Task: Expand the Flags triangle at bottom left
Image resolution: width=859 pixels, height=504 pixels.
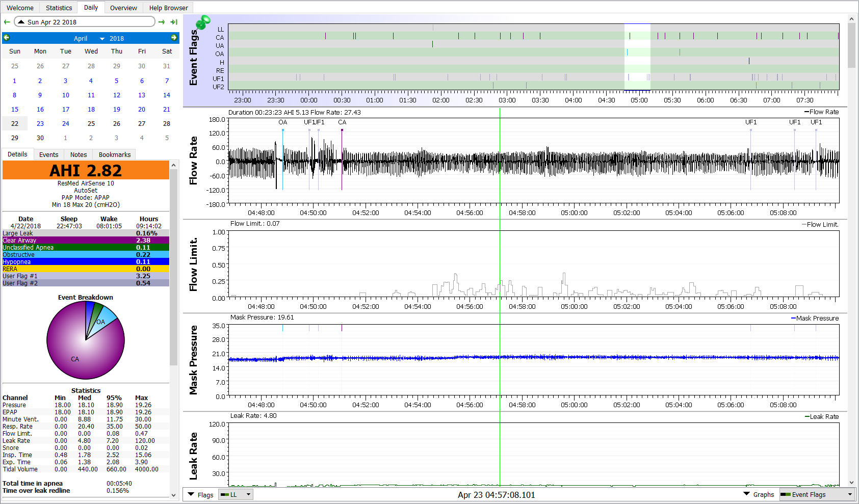Action: [191, 494]
